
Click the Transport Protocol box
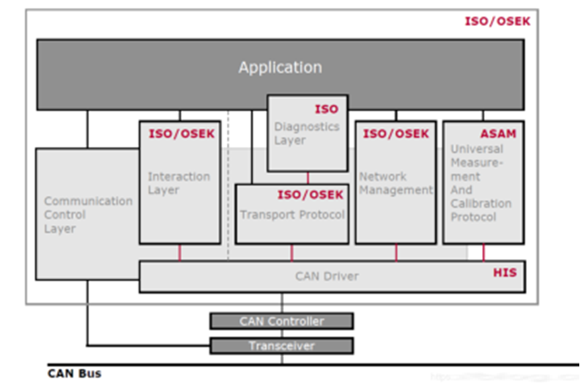[292, 214]
